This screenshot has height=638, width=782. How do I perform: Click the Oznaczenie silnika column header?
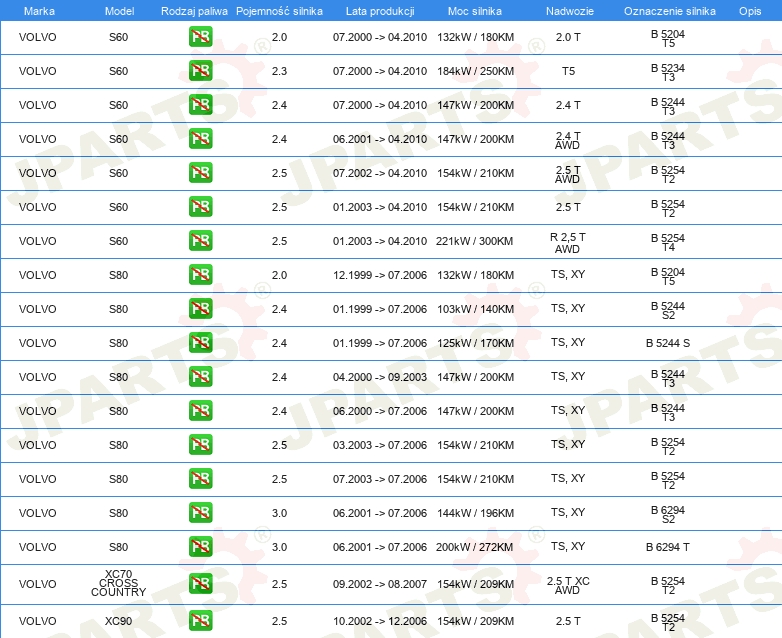tap(670, 11)
